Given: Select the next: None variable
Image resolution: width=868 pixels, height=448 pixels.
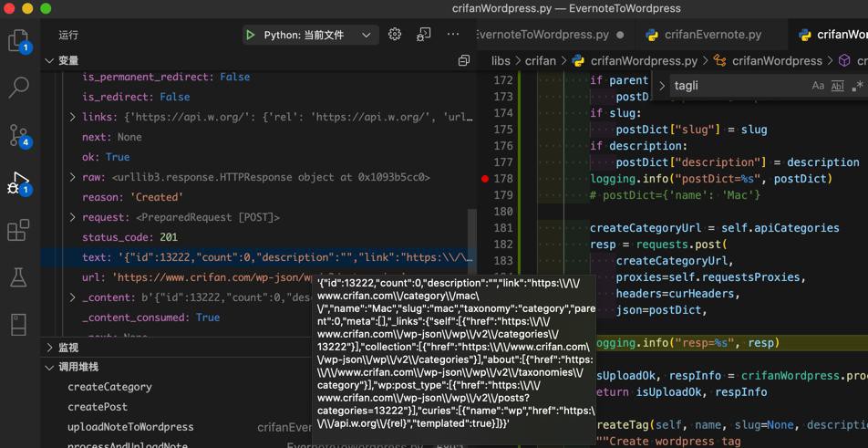Looking at the screenshot, I should tap(112, 137).
